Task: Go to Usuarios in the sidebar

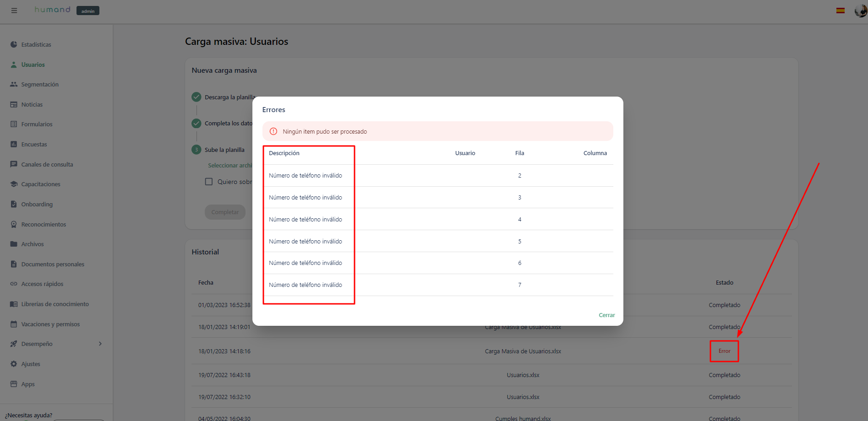Action: [33, 65]
